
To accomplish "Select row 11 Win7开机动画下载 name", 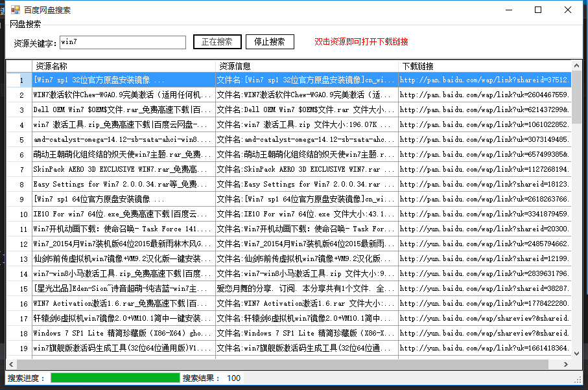I will [x=124, y=229].
